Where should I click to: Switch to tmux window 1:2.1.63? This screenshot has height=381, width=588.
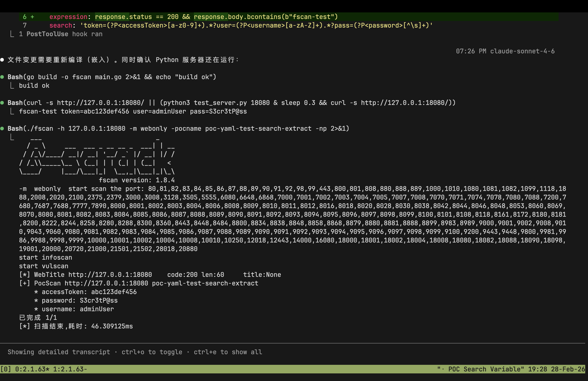click(x=70, y=369)
